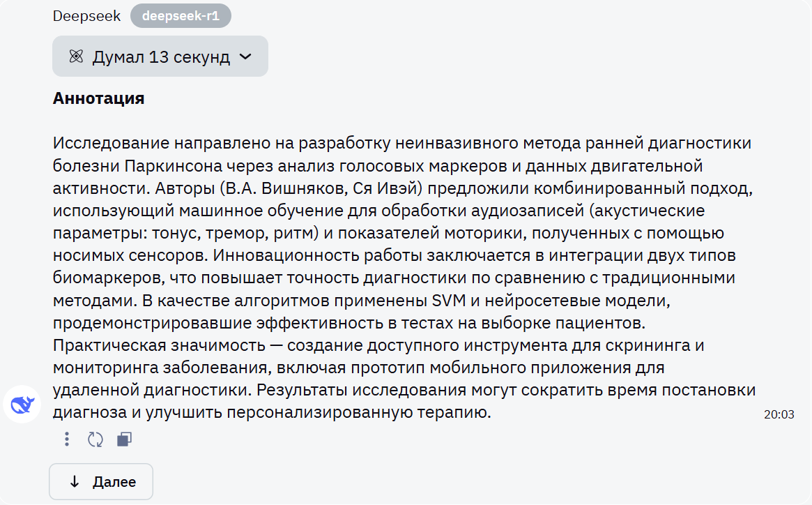Click the Deepseek whale avatar
Viewport: 812px width, 505px height.
[22, 404]
